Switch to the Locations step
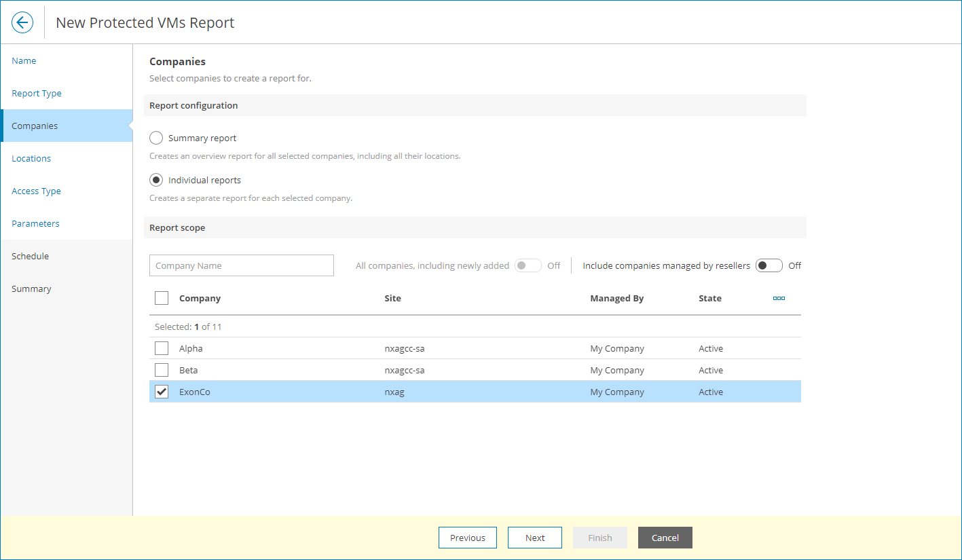Screen dimensions: 962x560 [31, 158]
